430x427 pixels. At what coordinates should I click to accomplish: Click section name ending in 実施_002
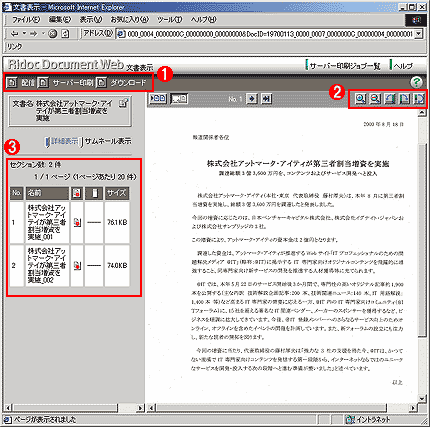[47, 266]
